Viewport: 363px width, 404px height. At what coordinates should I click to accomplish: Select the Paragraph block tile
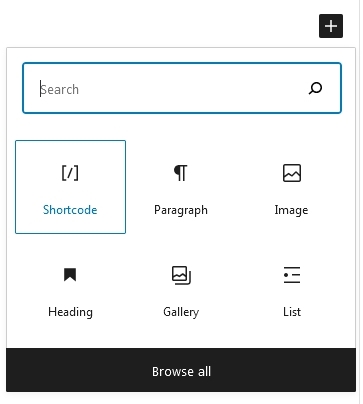[181, 187]
